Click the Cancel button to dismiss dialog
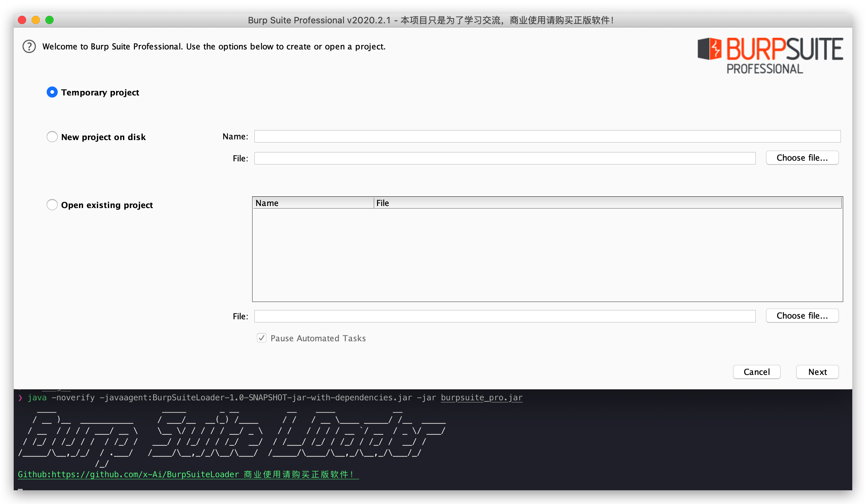The width and height of the screenshot is (866, 504). (x=757, y=371)
